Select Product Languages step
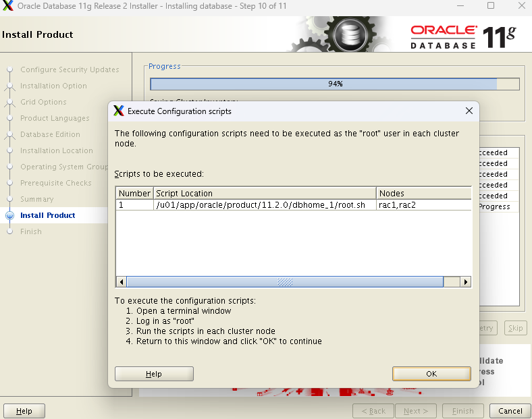This screenshot has height=419, width=532. point(55,118)
